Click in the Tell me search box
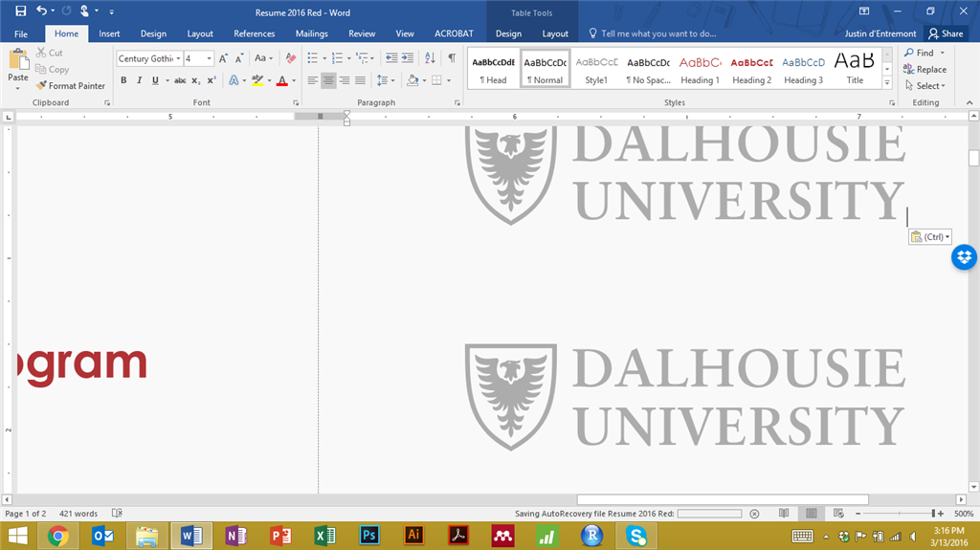The height and width of the screenshot is (550, 980). coord(658,33)
